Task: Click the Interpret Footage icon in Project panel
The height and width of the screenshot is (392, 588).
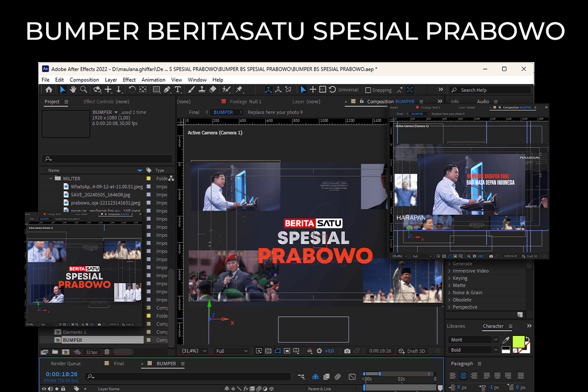Action: click(x=44, y=352)
